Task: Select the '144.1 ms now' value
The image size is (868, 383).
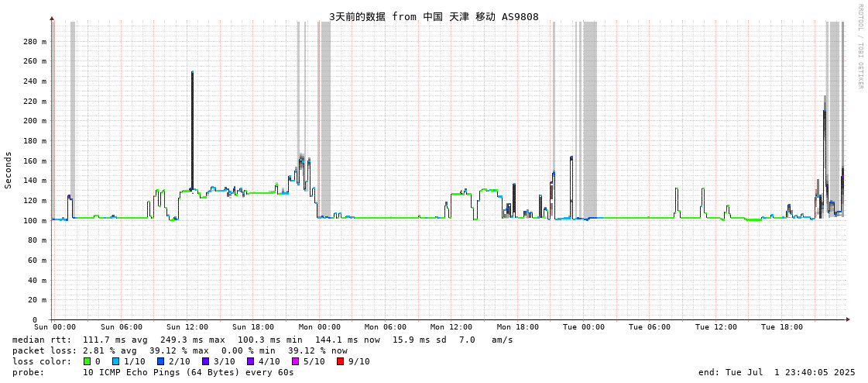Action: click(x=348, y=340)
